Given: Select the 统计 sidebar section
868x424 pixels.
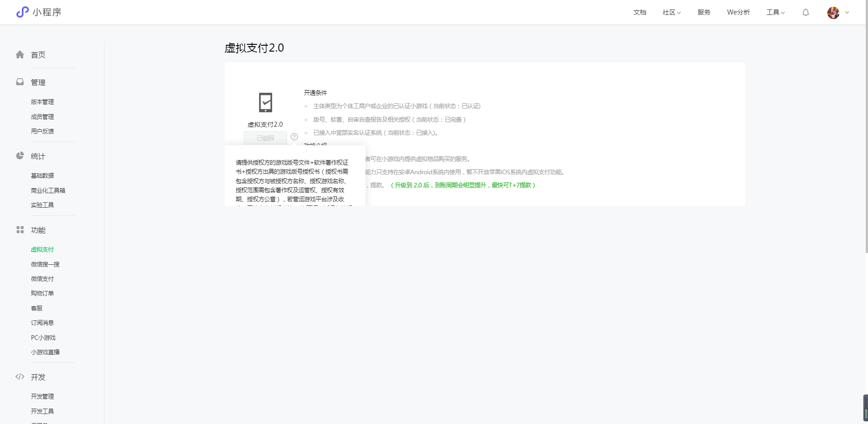Looking at the screenshot, I should 38,156.
